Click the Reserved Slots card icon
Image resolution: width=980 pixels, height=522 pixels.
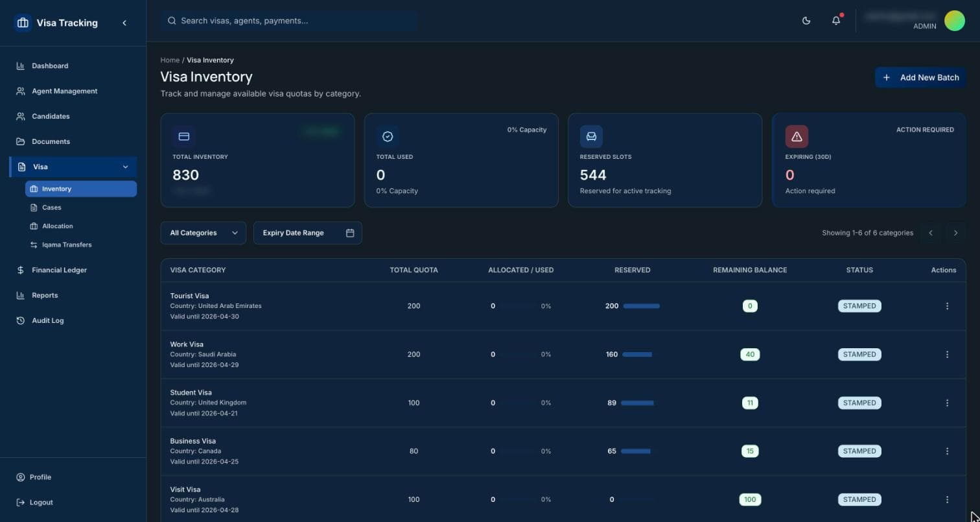(x=591, y=137)
